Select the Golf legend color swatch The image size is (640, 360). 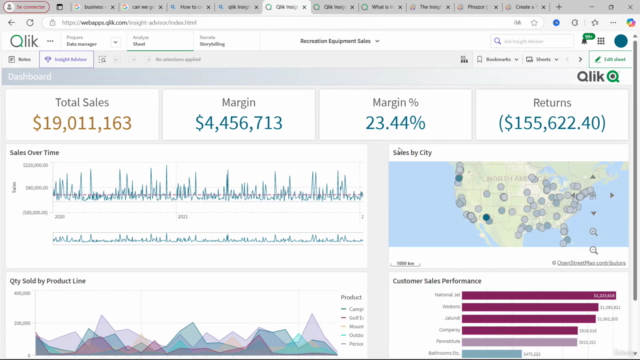tap(344, 318)
